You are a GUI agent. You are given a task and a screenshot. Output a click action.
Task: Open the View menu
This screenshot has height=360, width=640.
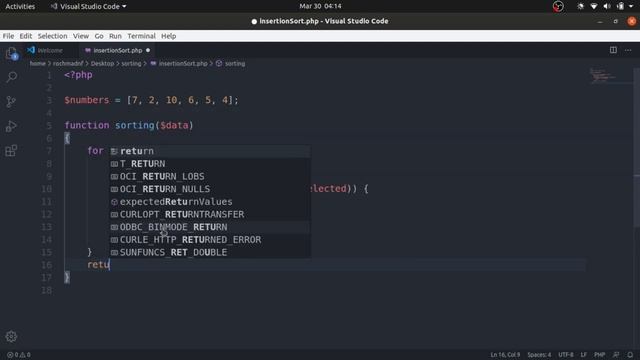[x=81, y=36]
